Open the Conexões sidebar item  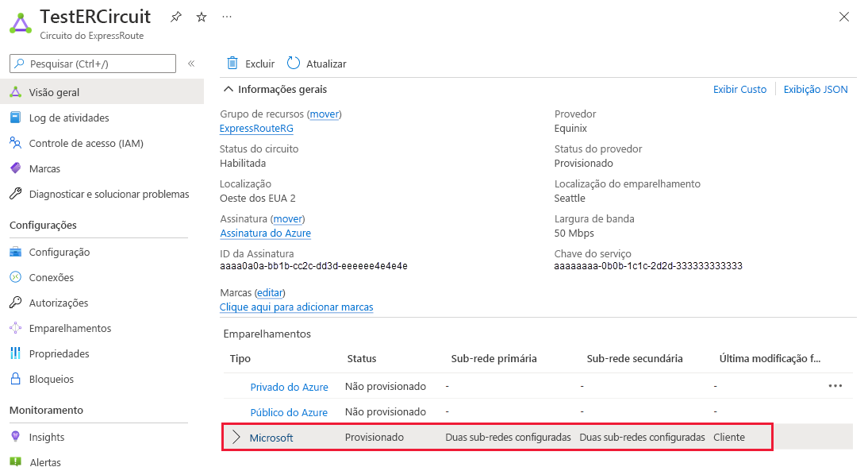point(51,277)
